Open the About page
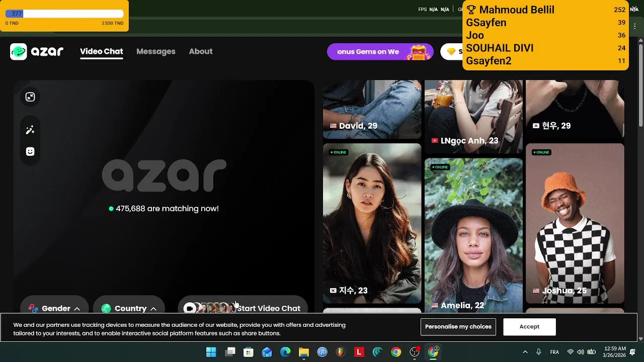Screen dimensions: 644x362 pos(201,51)
